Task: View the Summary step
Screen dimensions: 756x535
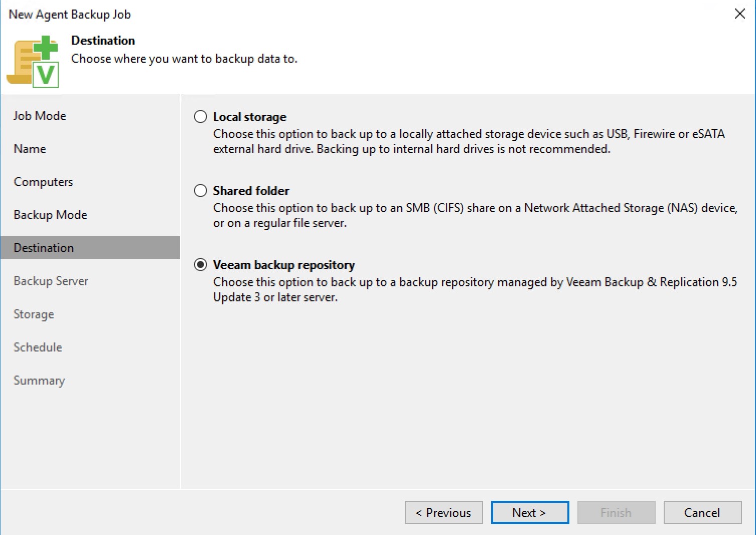Action: pos(39,380)
